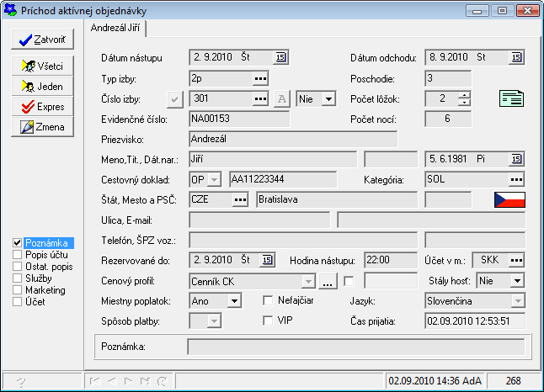The width and height of the screenshot is (544, 392).
Task: Open Štát country lookup ellipsis button
Action: [240, 199]
